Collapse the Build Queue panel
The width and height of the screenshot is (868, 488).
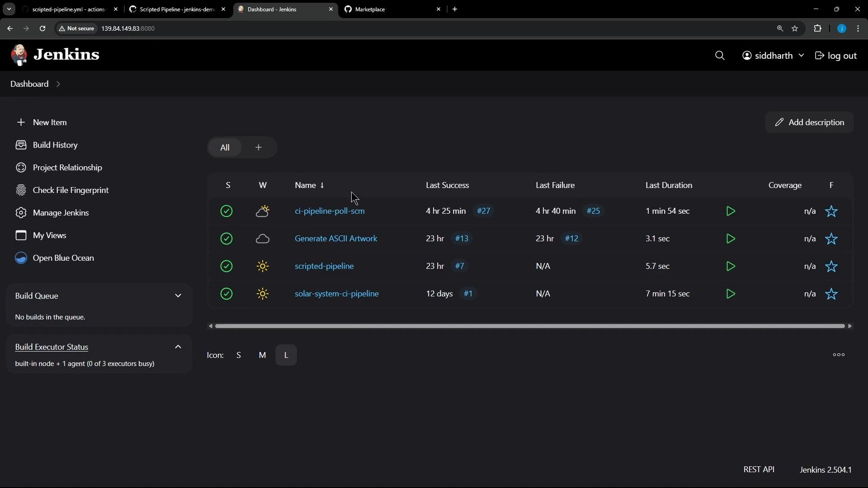coord(178,296)
